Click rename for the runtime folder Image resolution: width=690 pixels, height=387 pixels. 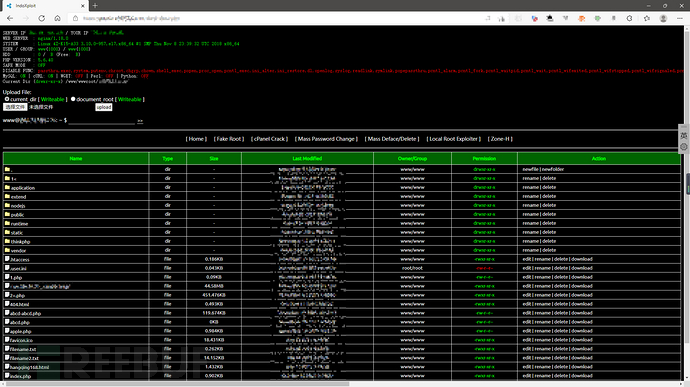coord(531,223)
